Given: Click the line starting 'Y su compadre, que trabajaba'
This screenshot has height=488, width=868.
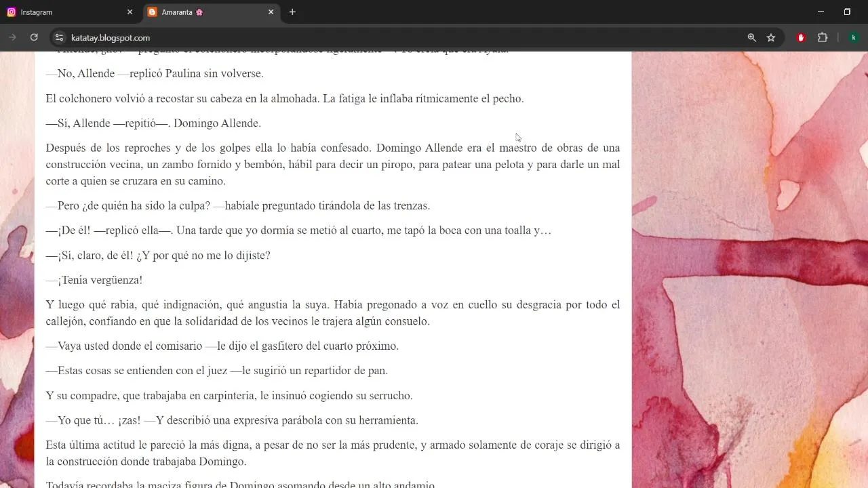Looking at the screenshot, I should coord(229,396).
